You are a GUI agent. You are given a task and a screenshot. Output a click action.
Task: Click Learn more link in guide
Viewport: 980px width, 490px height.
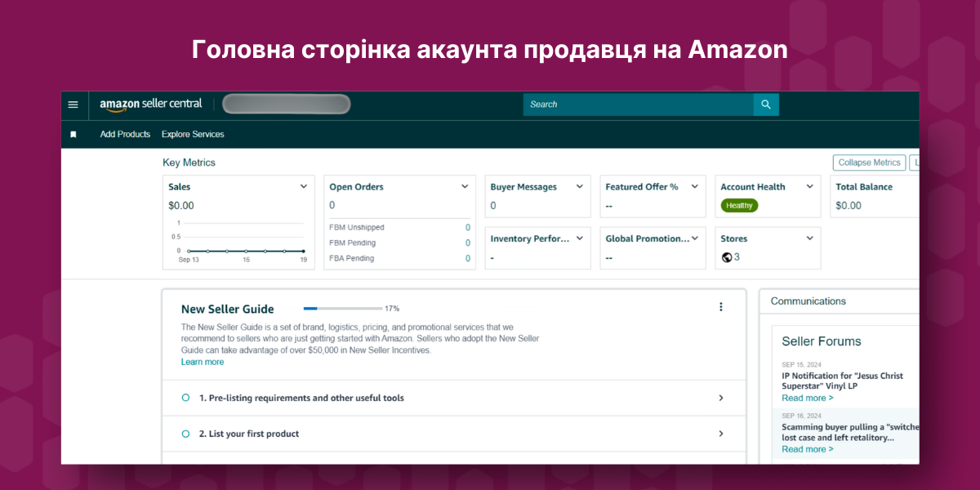pos(203,362)
